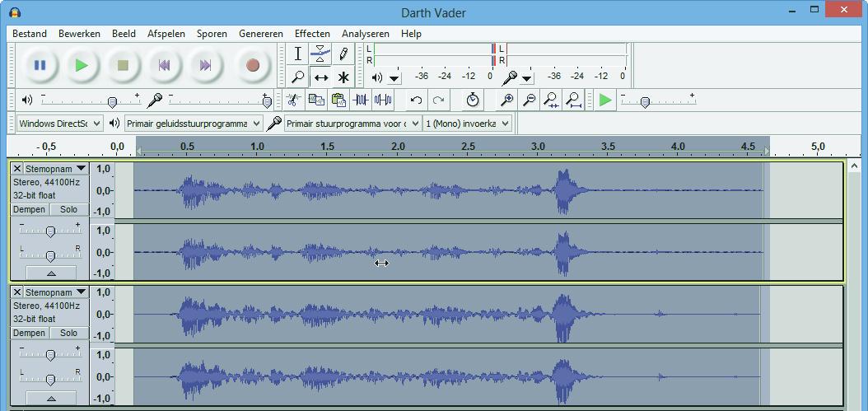Select the Selection (I-beam) tool
Screen dimensions: 868x411
298,54
